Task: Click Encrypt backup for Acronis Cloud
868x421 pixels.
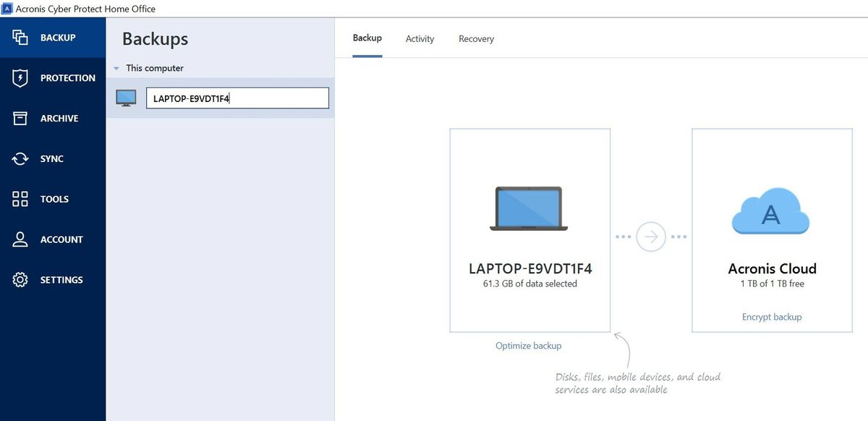Action: click(772, 316)
